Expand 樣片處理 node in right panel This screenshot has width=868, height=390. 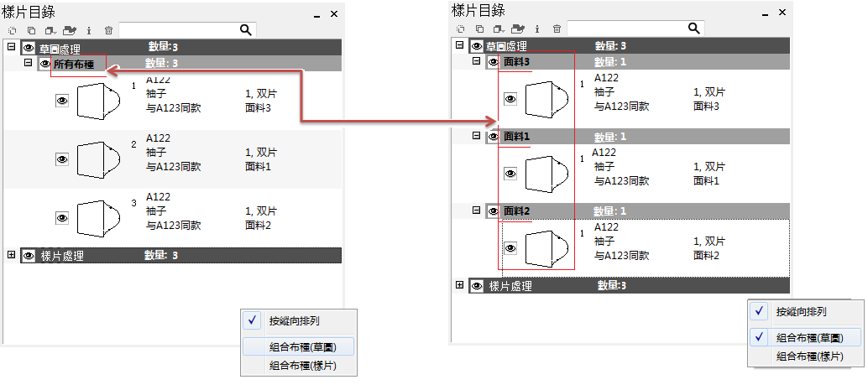[x=459, y=285]
